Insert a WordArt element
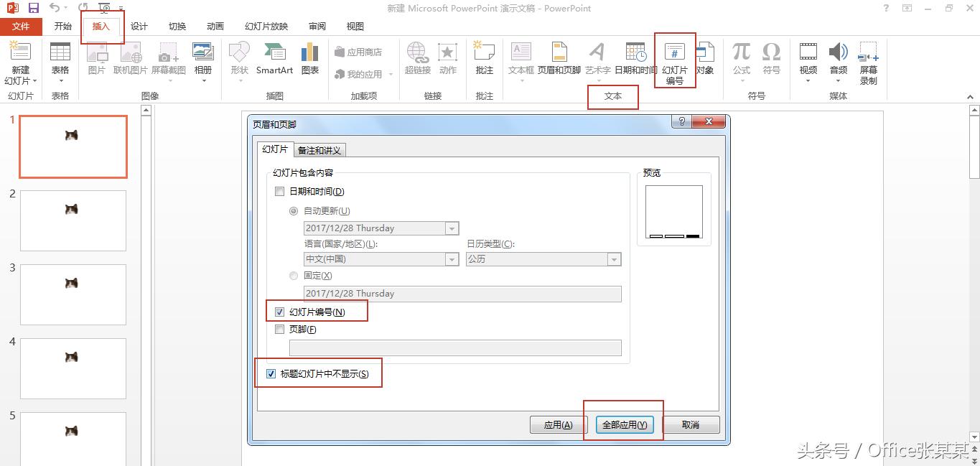 [597, 61]
